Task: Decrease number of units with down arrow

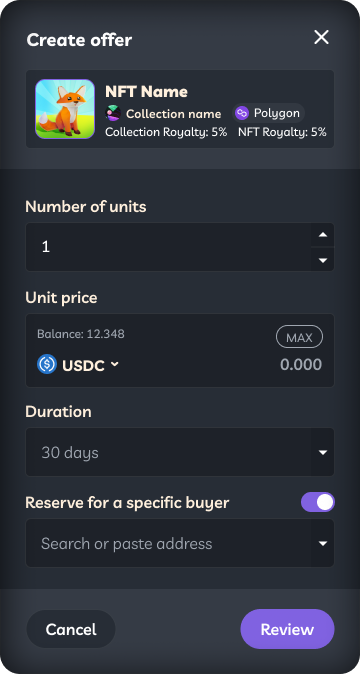Action: click(323, 260)
